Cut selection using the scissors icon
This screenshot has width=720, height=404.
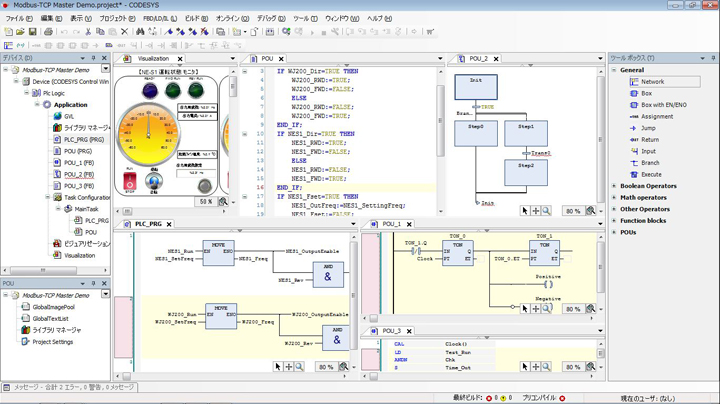[x=88, y=32]
